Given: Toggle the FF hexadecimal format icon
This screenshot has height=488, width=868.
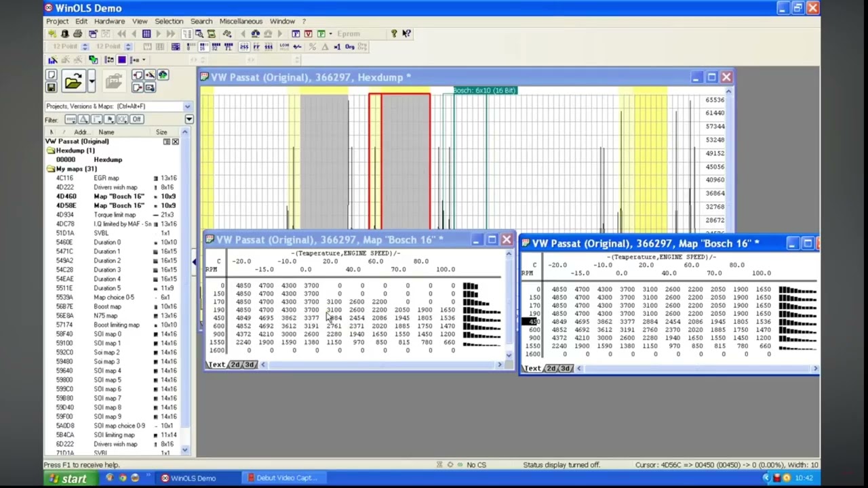Looking at the screenshot, I should pyautogui.click(x=256, y=46).
